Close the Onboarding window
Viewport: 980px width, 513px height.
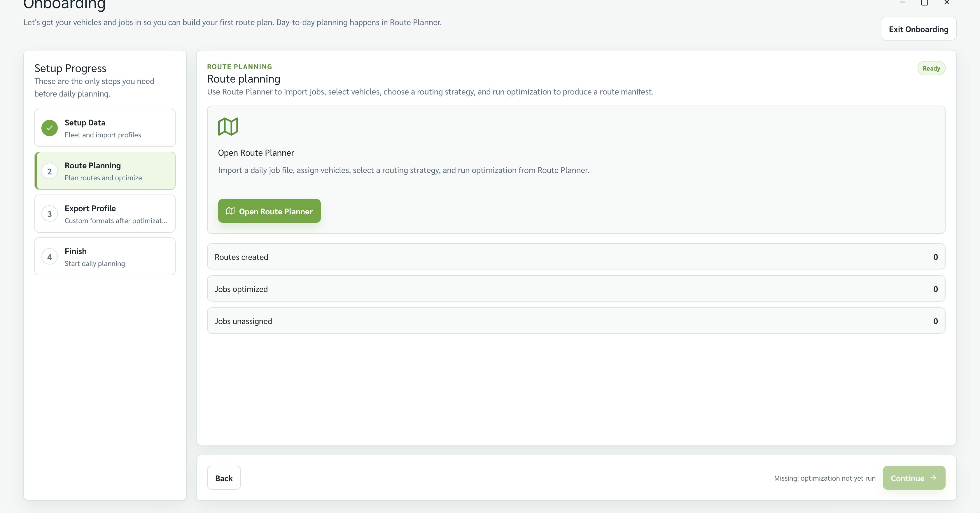click(x=947, y=3)
